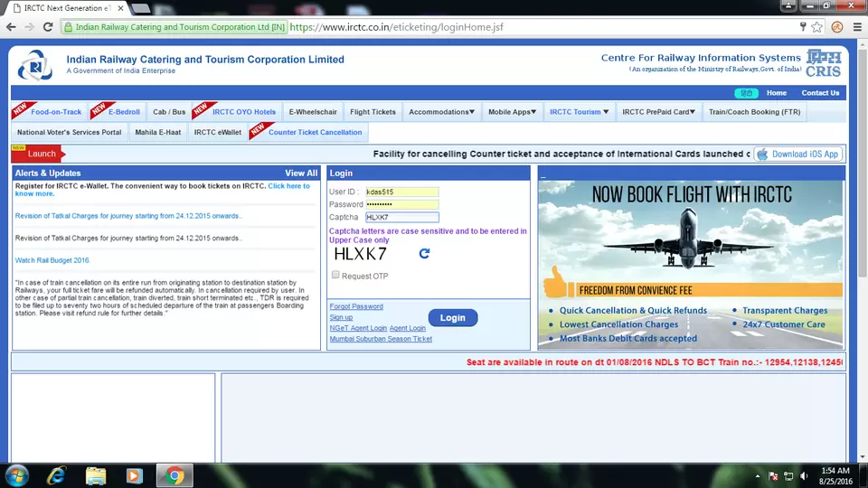Image resolution: width=868 pixels, height=488 pixels.
Task: Show hidden system tray icons
Action: click(x=758, y=476)
